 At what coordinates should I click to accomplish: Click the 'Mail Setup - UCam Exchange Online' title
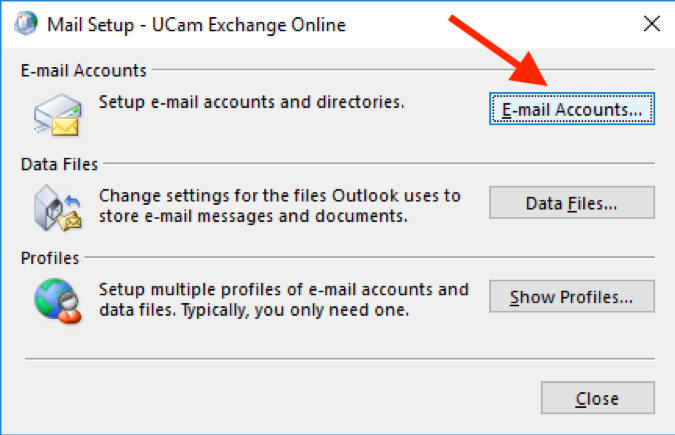(196, 25)
